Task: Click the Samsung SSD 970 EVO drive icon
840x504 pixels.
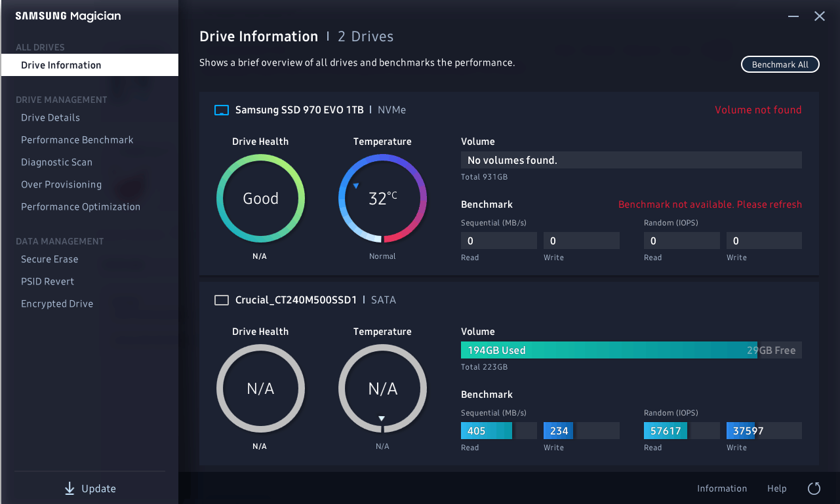Action: point(222,110)
